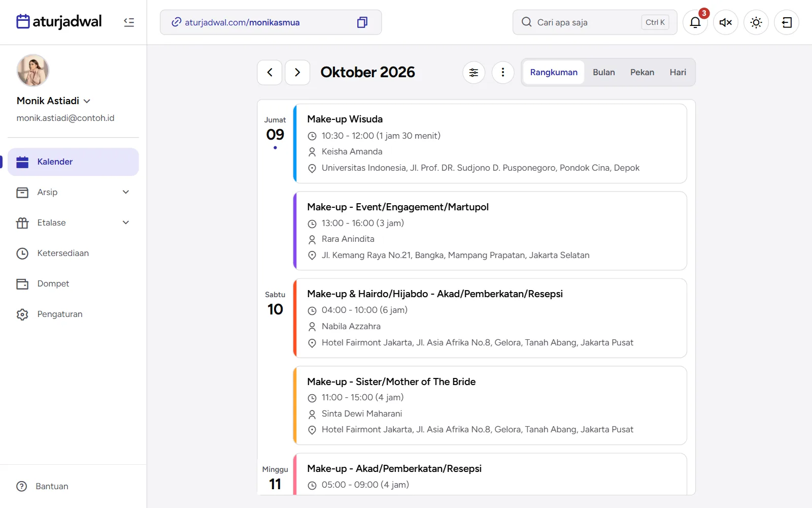Open the three-dot more options menu
The height and width of the screenshot is (508, 812).
tap(503, 72)
